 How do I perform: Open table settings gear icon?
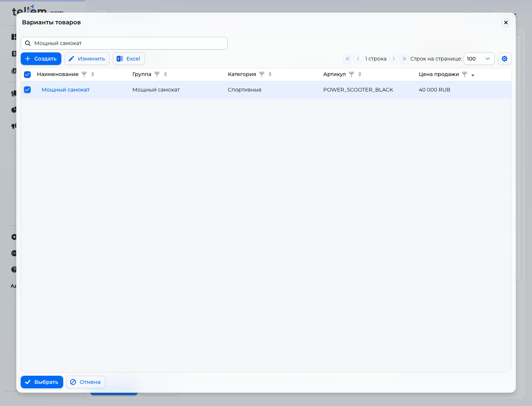(x=505, y=59)
